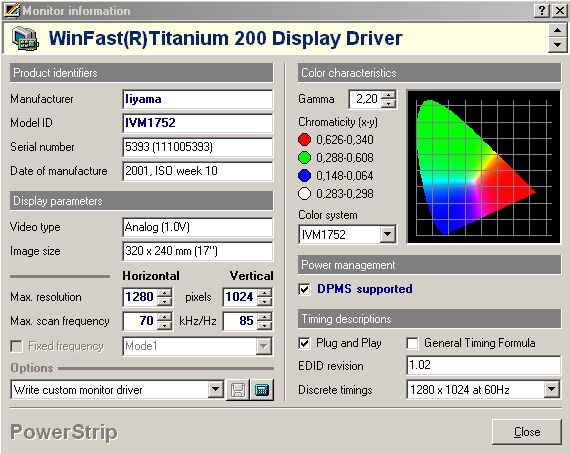Click the vertical scan frequency value 85
Viewport: 570px width, 454px height.
pos(240,321)
